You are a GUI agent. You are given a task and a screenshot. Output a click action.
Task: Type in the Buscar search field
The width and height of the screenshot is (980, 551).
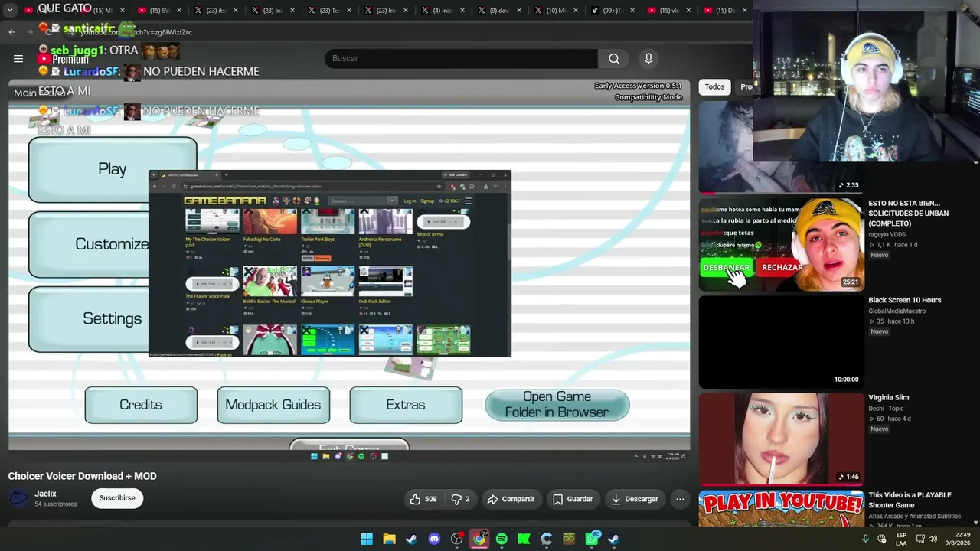pos(461,59)
